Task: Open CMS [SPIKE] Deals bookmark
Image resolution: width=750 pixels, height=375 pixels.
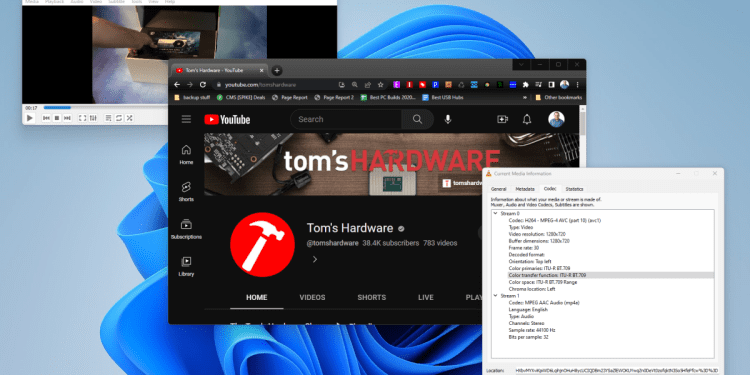Action: point(241,98)
